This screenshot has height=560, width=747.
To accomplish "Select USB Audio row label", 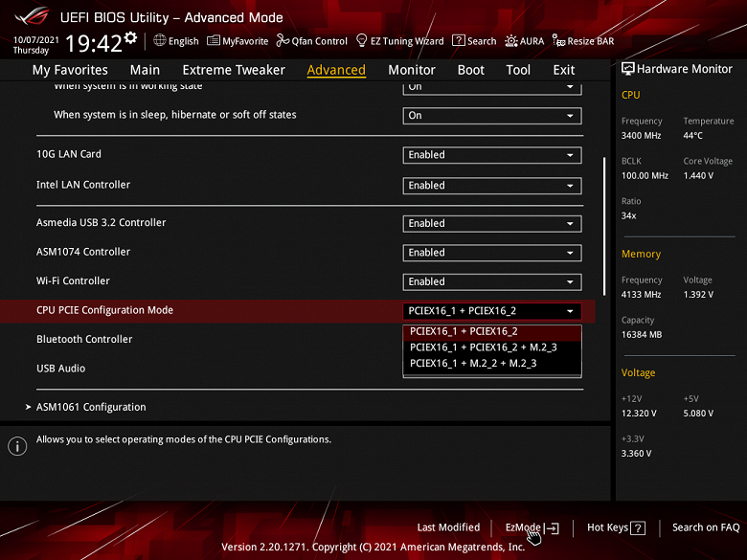I will coord(61,369).
